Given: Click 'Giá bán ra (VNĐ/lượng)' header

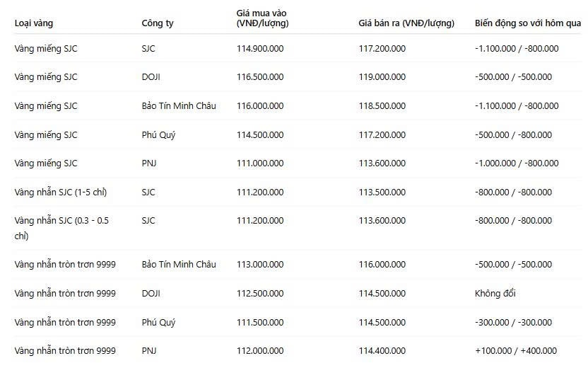Looking at the screenshot, I should [406, 23].
